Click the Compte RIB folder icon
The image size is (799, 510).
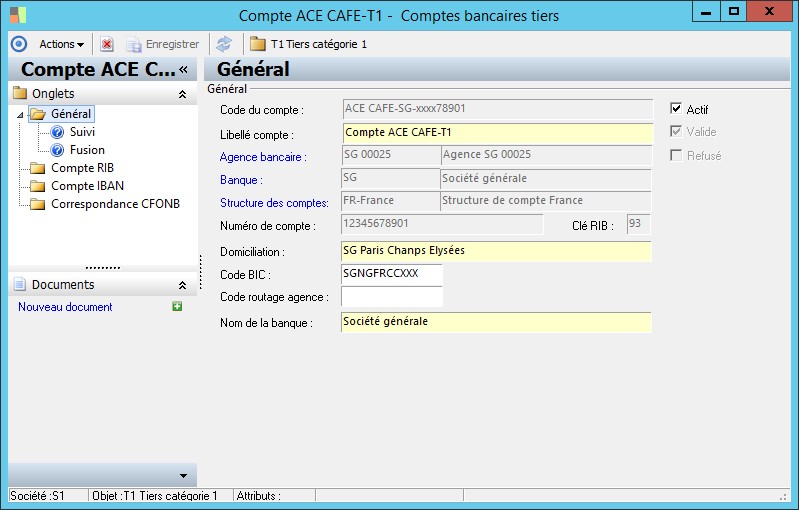pos(37,168)
